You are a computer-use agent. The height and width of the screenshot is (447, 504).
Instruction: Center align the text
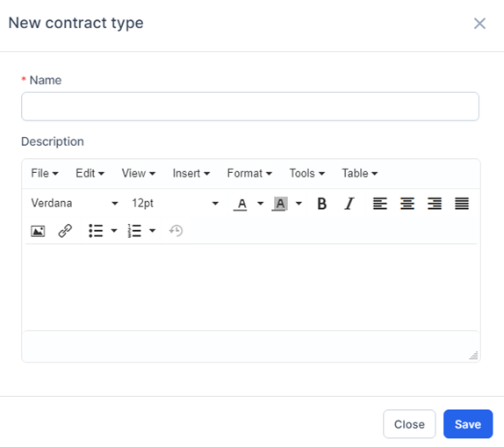407,204
